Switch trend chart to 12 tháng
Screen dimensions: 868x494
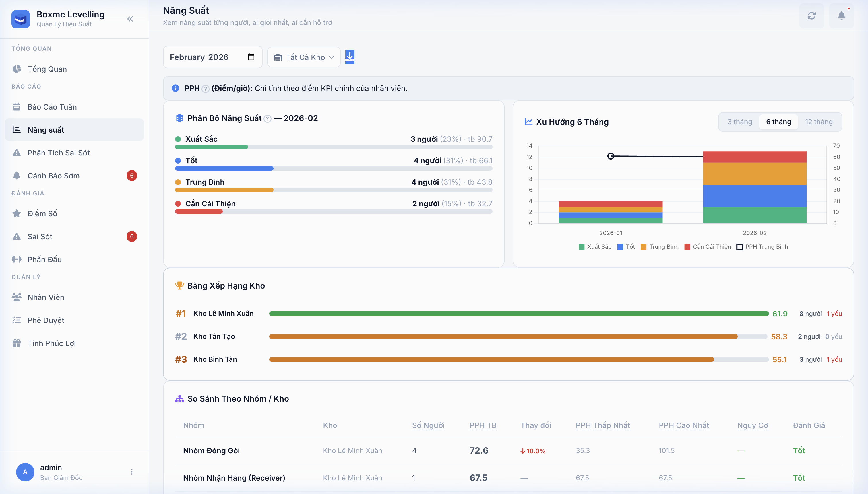(818, 122)
